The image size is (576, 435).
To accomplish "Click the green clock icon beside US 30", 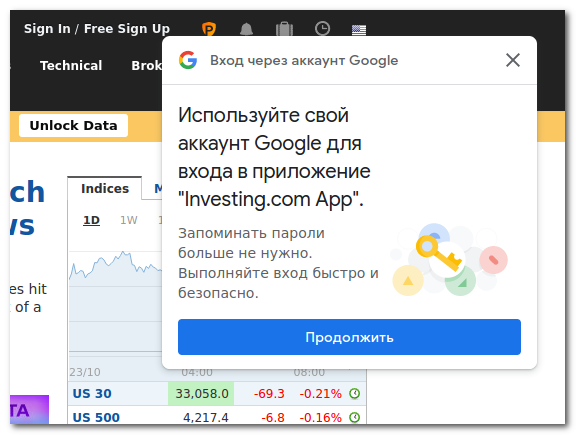I will pos(354,393).
